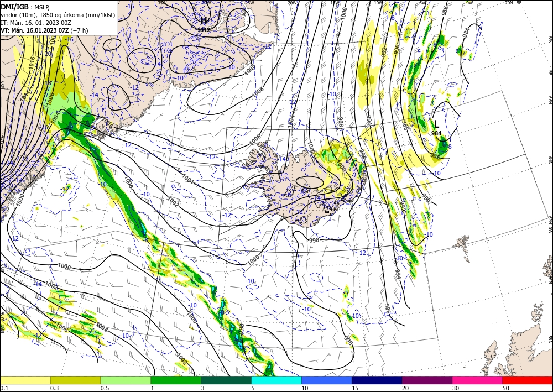The image size is (553, 392).
Task: Click the navy 15–20 legend color band
Action: click(x=377, y=380)
